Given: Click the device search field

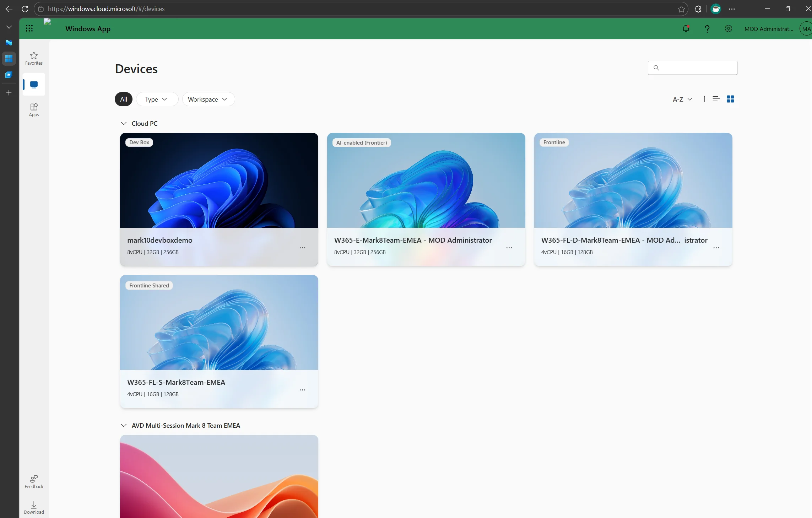Looking at the screenshot, I should [693, 68].
